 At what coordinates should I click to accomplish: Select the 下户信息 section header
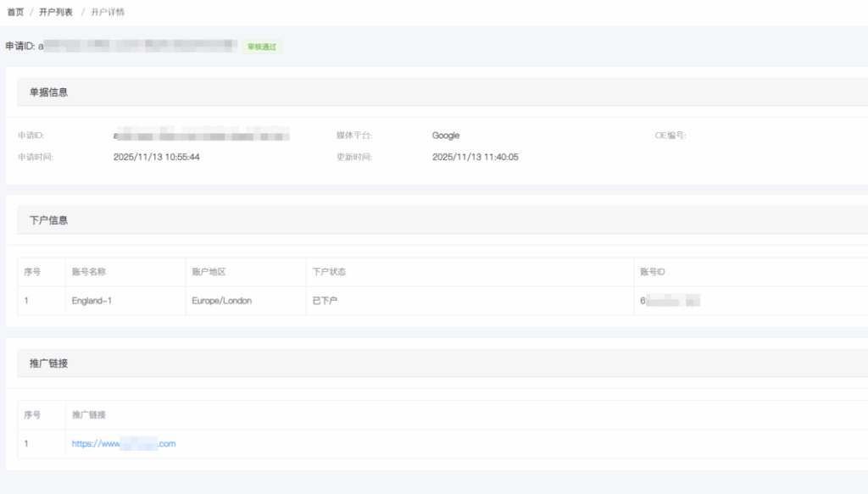[x=49, y=219]
